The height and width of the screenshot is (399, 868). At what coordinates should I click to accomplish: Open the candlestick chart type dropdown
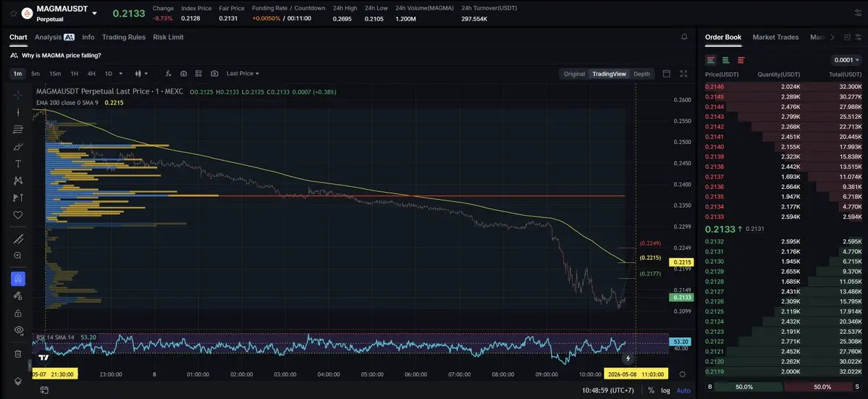[142, 74]
